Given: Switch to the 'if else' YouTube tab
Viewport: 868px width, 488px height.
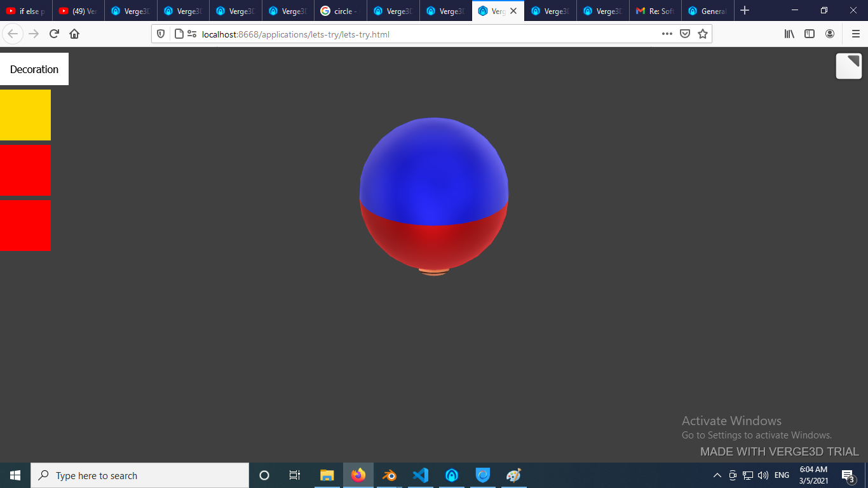Looking at the screenshot, I should click(25, 11).
